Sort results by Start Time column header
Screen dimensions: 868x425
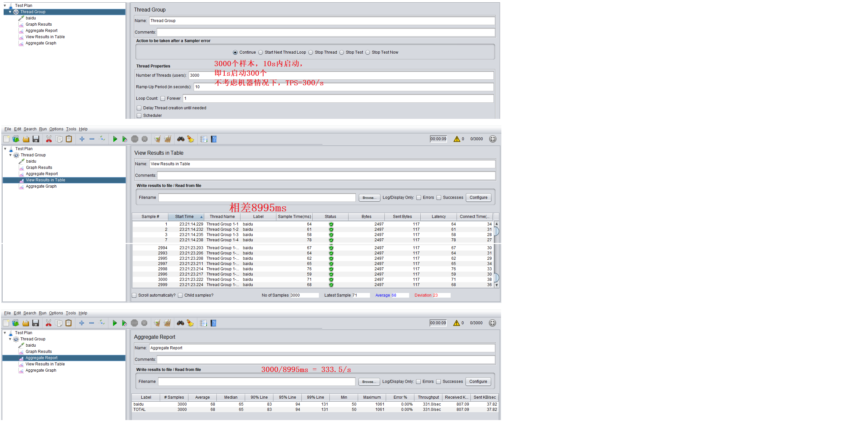[x=184, y=217]
